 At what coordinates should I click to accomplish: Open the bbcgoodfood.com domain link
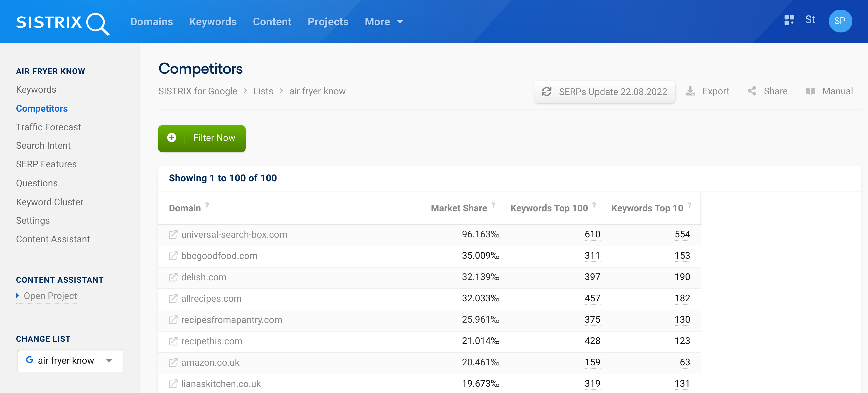(x=219, y=256)
